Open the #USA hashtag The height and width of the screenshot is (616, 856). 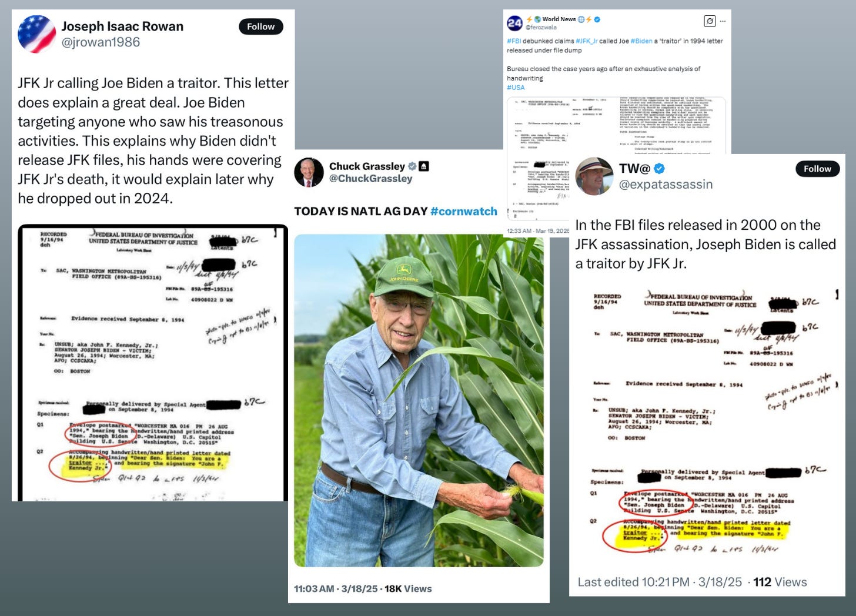click(x=516, y=88)
